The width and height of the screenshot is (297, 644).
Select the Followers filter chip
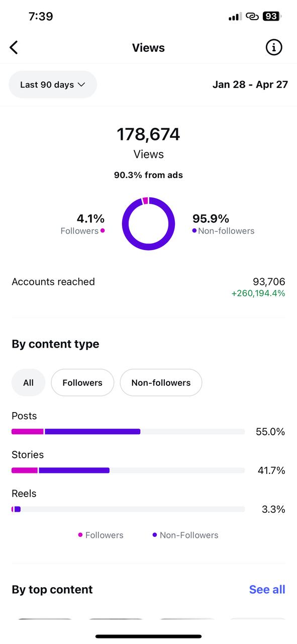82,383
